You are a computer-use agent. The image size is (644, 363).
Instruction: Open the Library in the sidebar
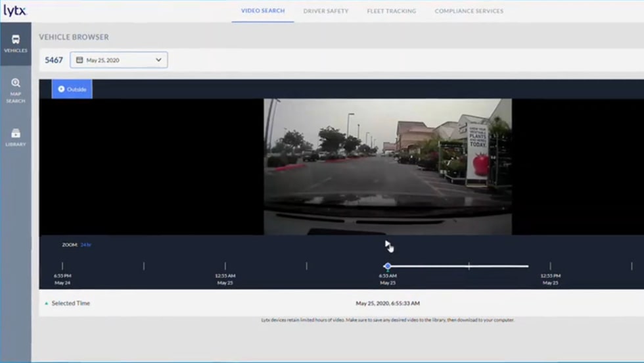click(x=16, y=137)
